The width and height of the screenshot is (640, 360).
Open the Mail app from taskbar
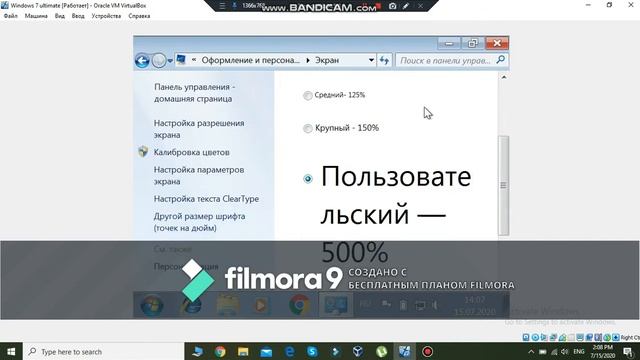click(x=266, y=351)
